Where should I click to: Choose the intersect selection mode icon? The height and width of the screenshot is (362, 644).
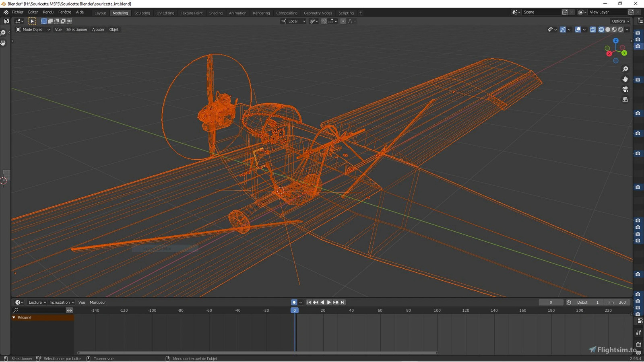pos(70,21)
